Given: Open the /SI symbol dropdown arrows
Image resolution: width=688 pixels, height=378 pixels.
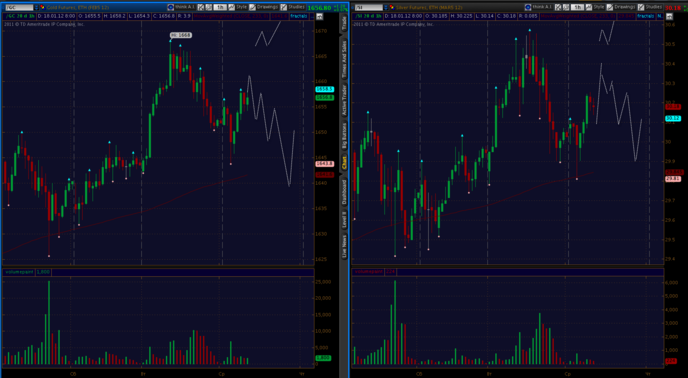Looking at the screenshot, I should tap(386, 7).
